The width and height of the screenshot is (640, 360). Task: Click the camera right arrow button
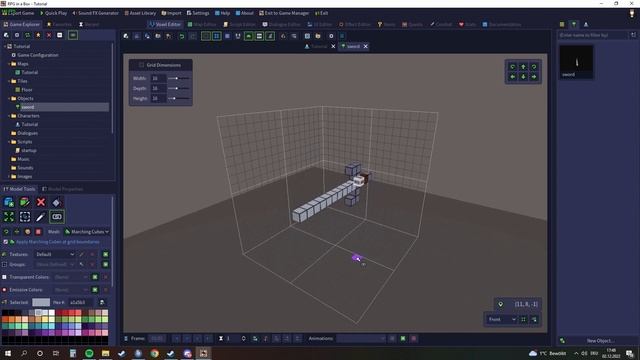coord(534,77)
